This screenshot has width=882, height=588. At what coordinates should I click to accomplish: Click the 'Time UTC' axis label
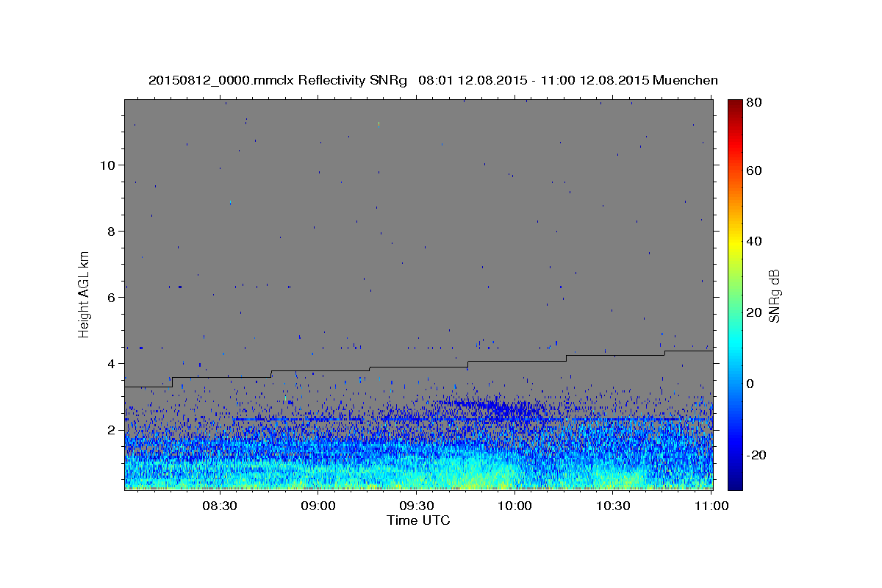419,520
